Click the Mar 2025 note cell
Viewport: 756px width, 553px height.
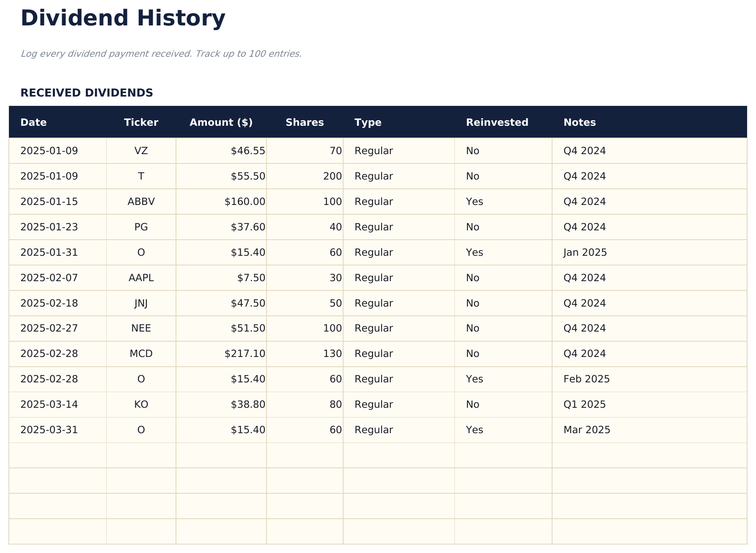586,430
